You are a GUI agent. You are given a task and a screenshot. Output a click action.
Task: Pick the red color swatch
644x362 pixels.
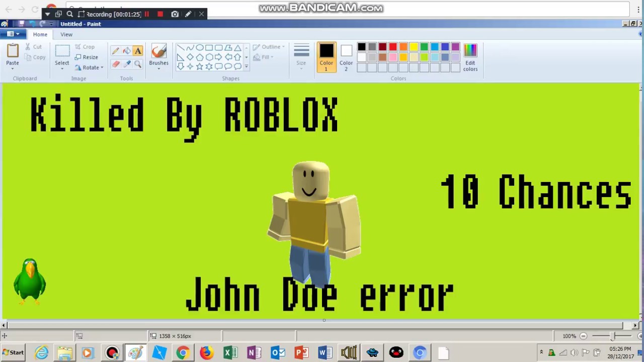pyautogui.click(x=393, y=47)
